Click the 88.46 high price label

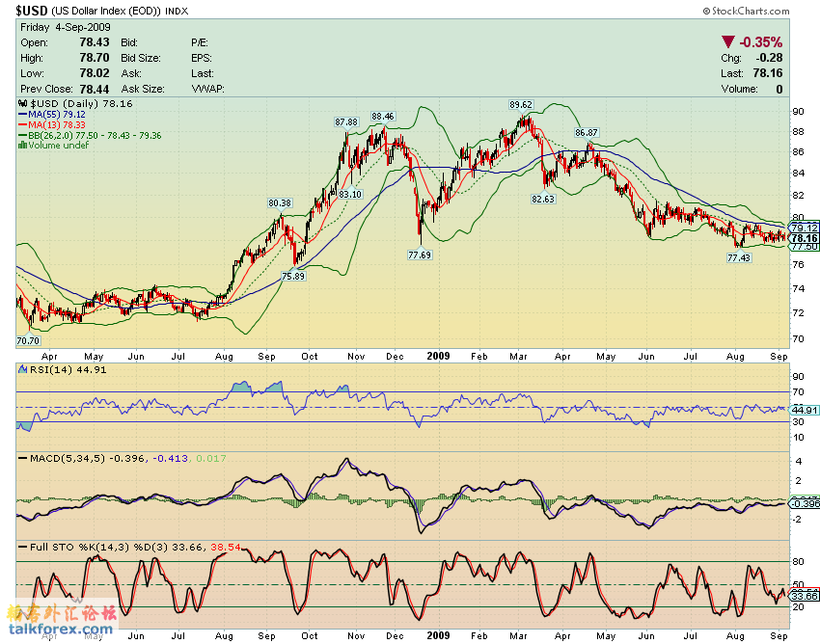383,116
